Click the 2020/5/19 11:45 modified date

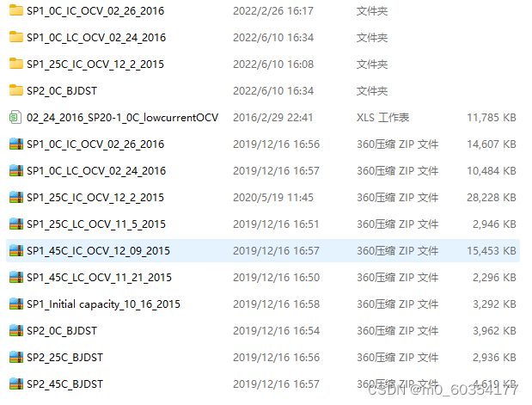(x=273, y=197)
